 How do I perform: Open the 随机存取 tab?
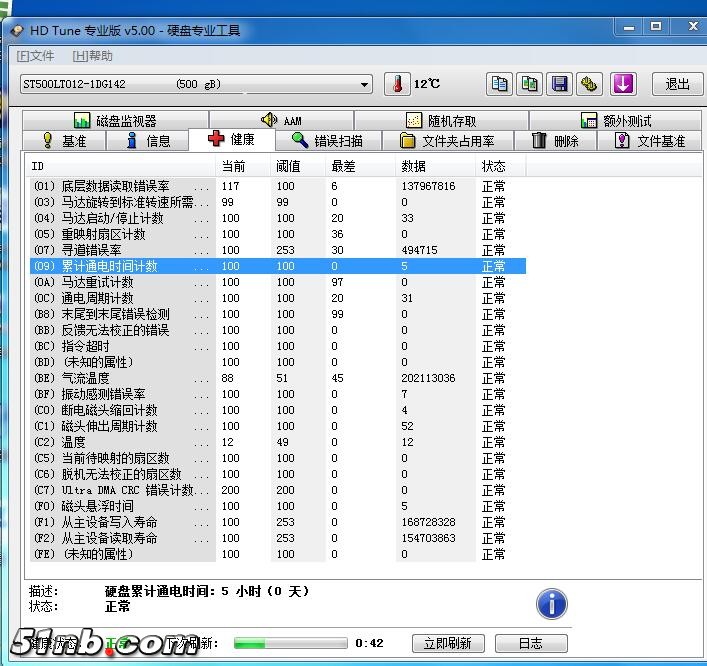click(x=441, y=120)
